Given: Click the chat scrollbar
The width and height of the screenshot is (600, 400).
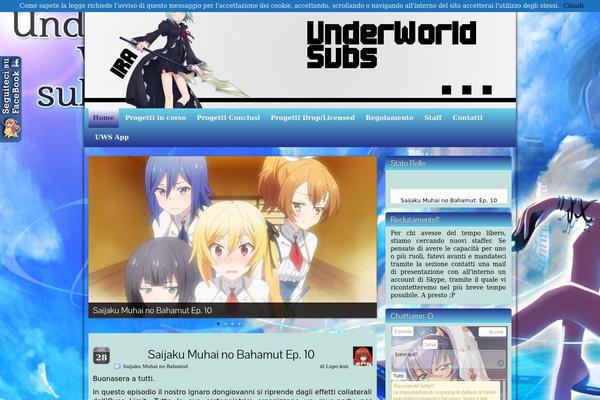Looking at the screenshot, I should click(x=504, y=390).
